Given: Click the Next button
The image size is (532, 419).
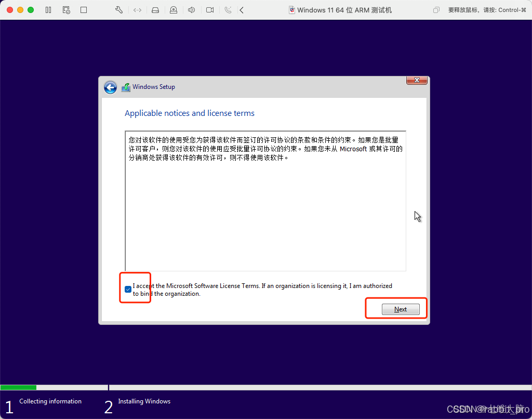Looking at the screenshot, I should 401,309.
